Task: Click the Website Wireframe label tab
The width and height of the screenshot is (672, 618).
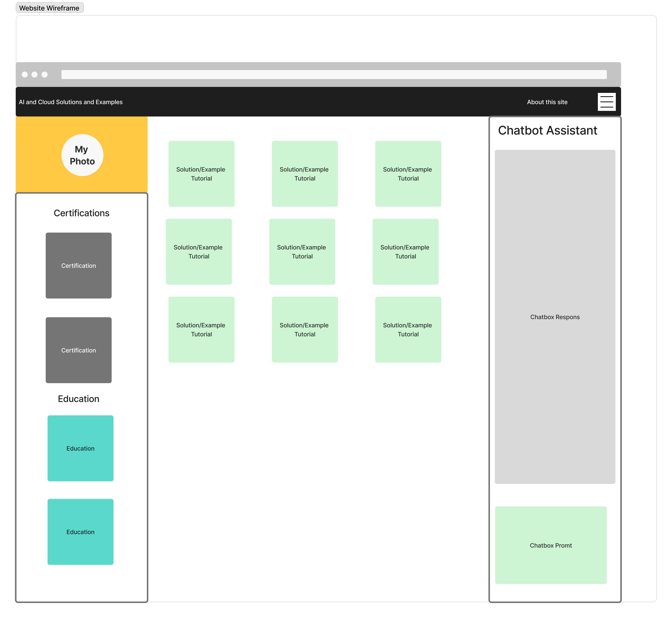Action: (x=49, y=8)
